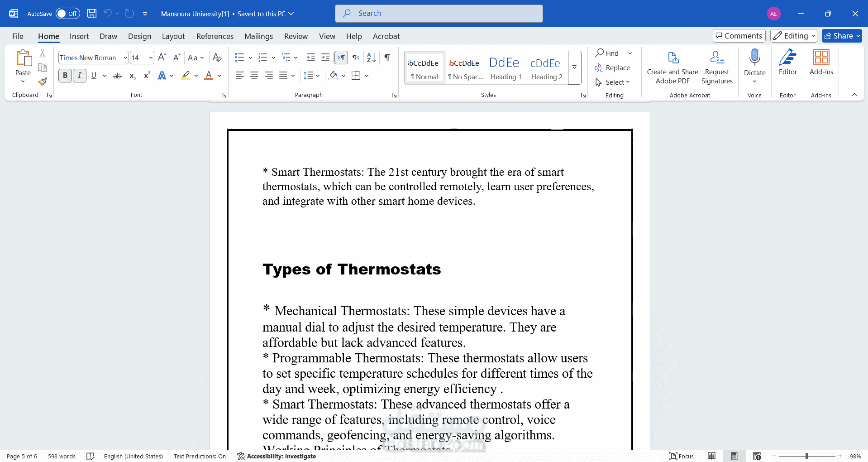The image size is (868, 462).
Task: Open Editing mode dropdown
Action: (x=794, y=36)
